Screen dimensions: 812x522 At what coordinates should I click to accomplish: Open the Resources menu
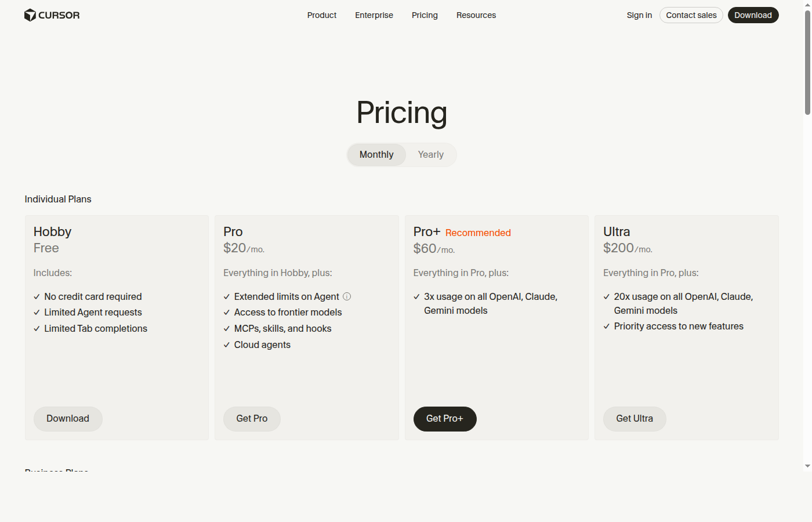[476, 15]
